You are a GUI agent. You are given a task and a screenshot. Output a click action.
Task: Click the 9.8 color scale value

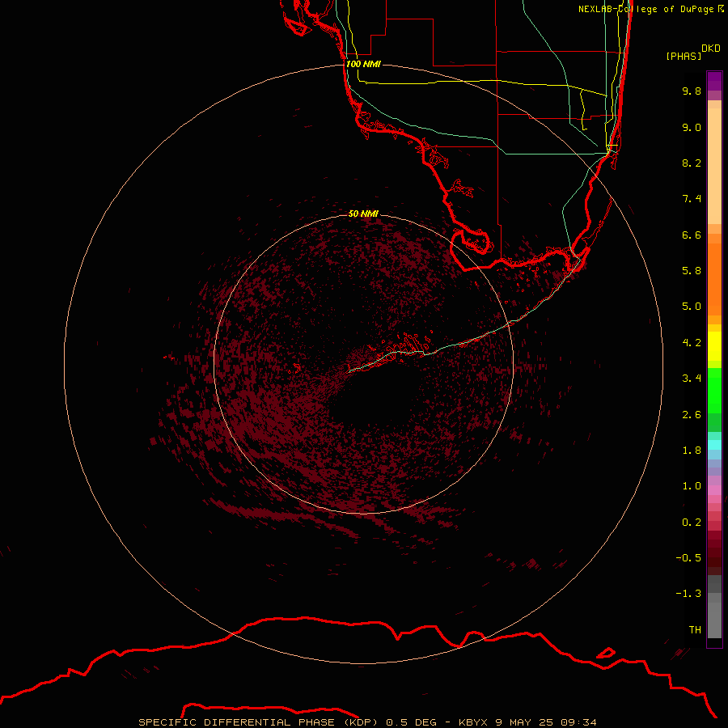(x=692, y=91)
